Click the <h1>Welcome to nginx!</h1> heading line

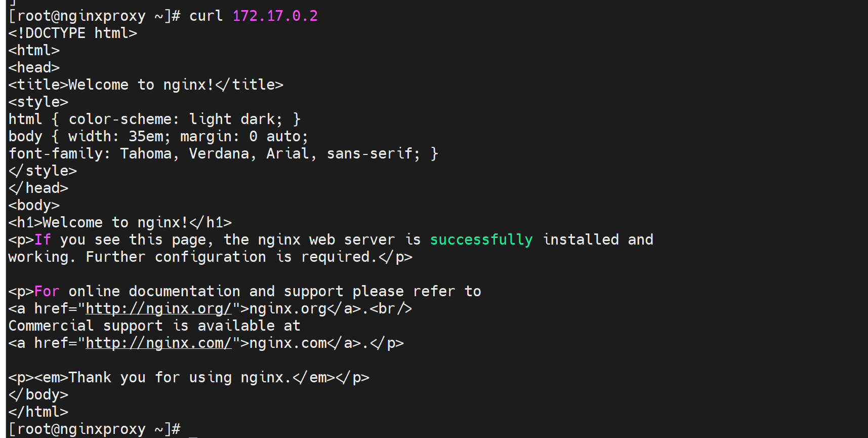coord(120,222)
